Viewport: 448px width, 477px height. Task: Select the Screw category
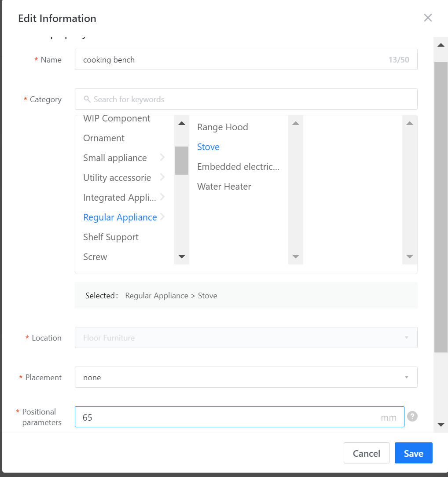(95, 257)
